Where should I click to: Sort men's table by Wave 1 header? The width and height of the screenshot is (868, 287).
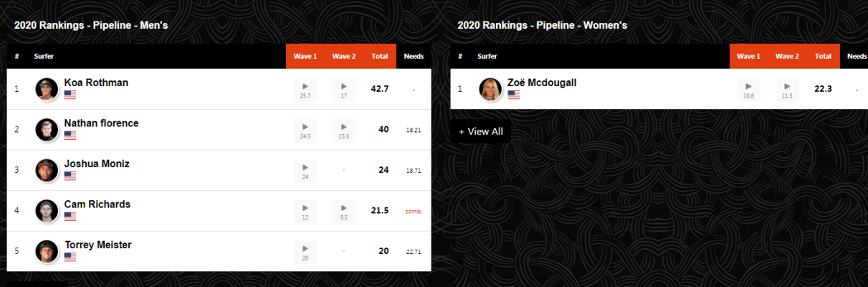click(305, 56)
